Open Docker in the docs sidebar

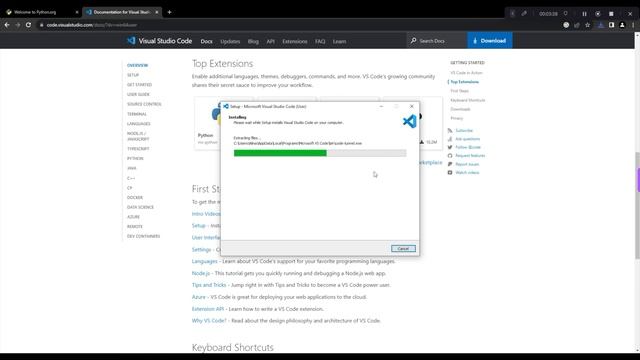(x=135, y=198)
